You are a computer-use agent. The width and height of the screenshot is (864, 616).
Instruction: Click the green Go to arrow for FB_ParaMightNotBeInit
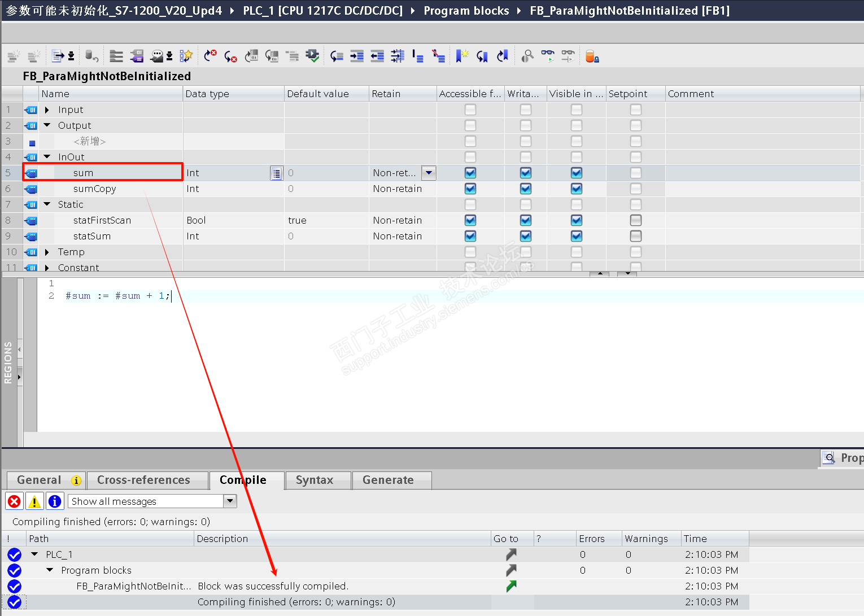pos(511,586)
